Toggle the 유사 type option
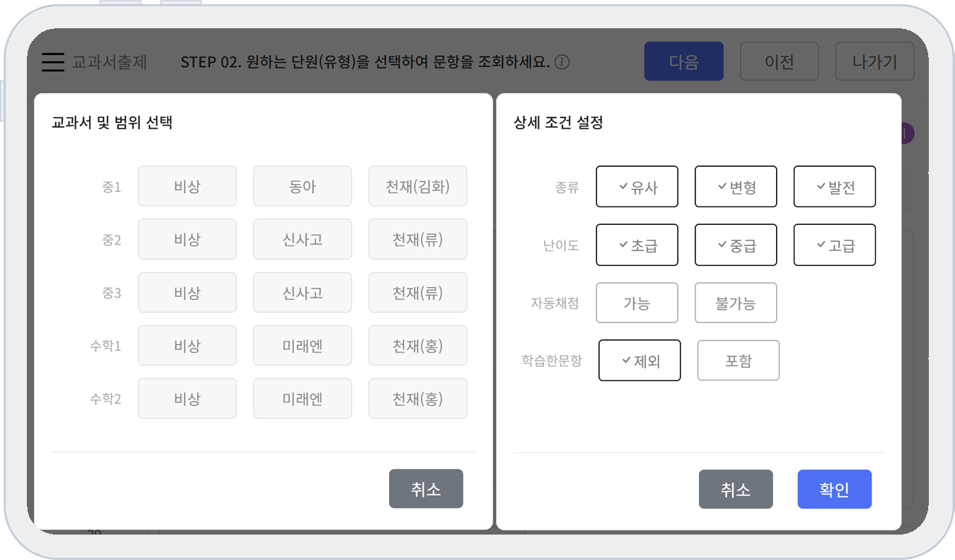 click(x=637, y=187)
